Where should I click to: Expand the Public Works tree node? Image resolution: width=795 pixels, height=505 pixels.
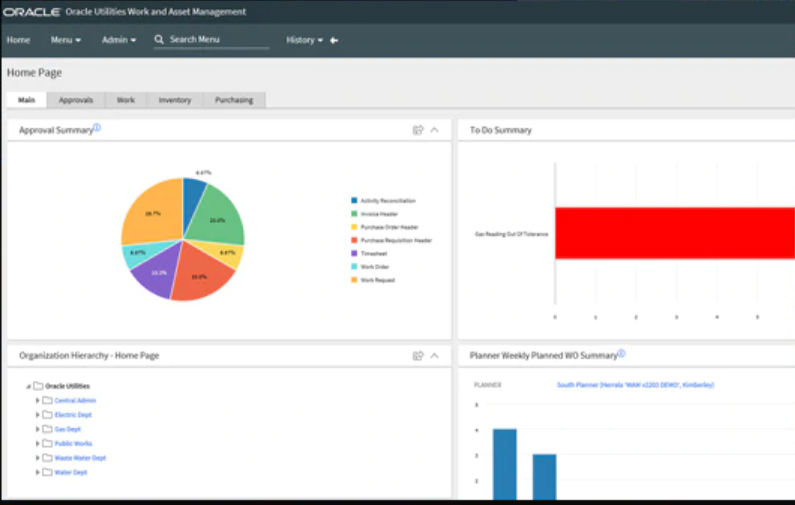pyautogui.click(x=38, y=444)
